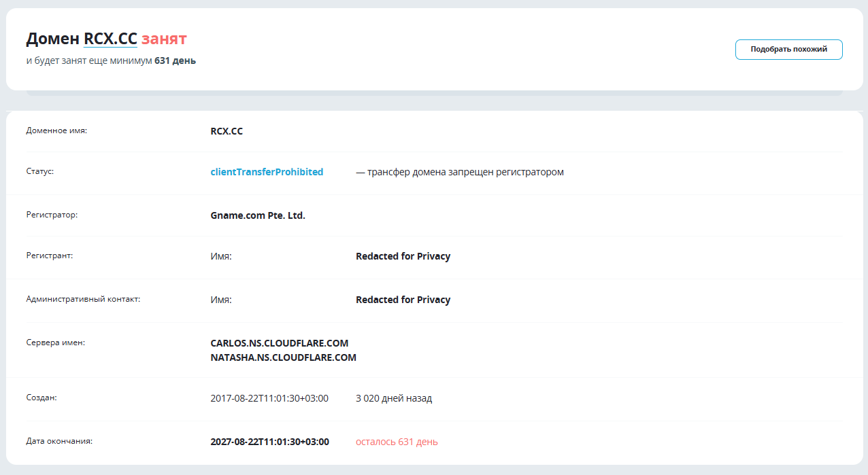Click the "Подобрать похожий" button

point(788,50)
